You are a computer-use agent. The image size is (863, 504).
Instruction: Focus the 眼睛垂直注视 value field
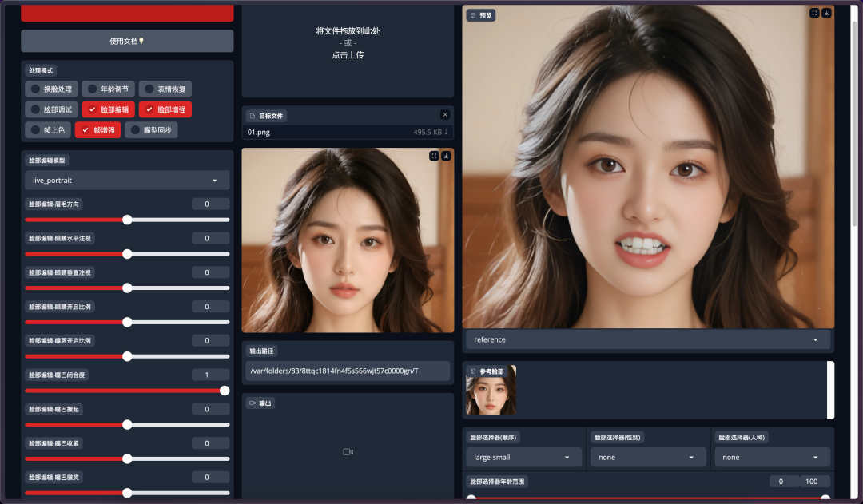(x=210, y=272)
